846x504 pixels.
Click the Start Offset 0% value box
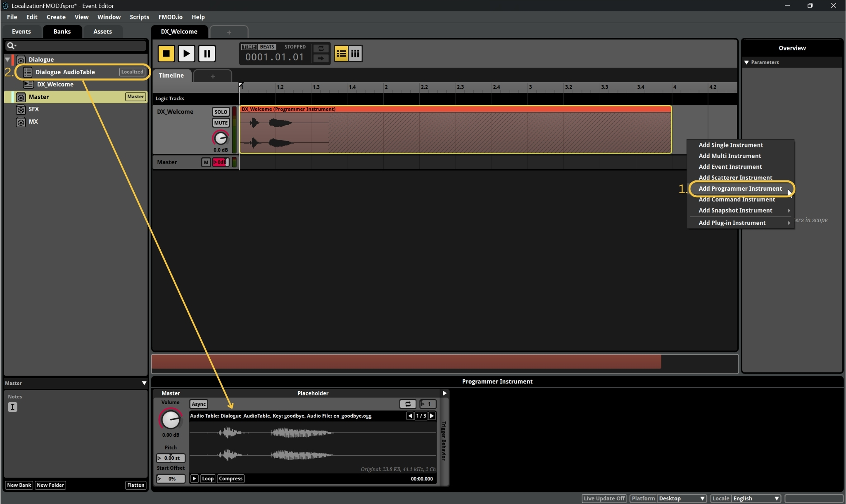171,479
